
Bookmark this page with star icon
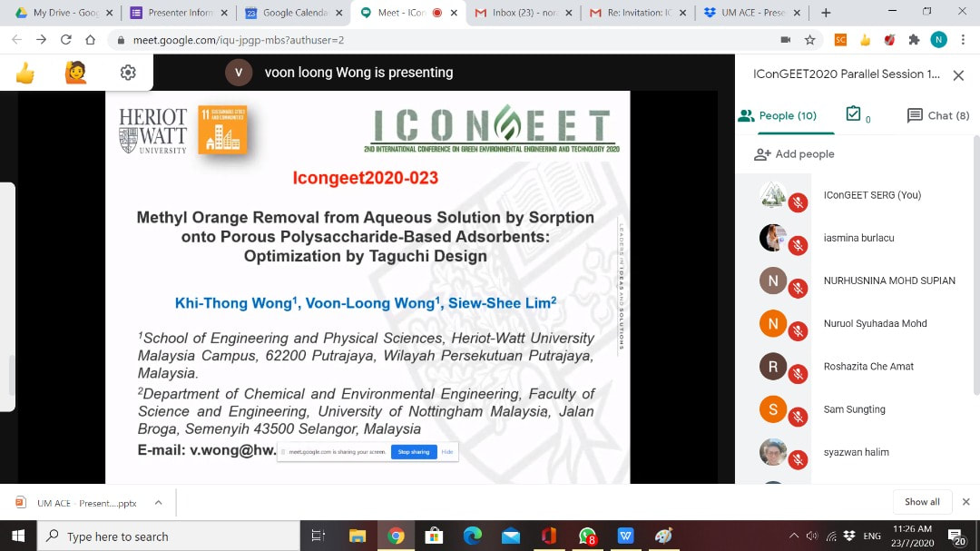(x=809, y=40)
